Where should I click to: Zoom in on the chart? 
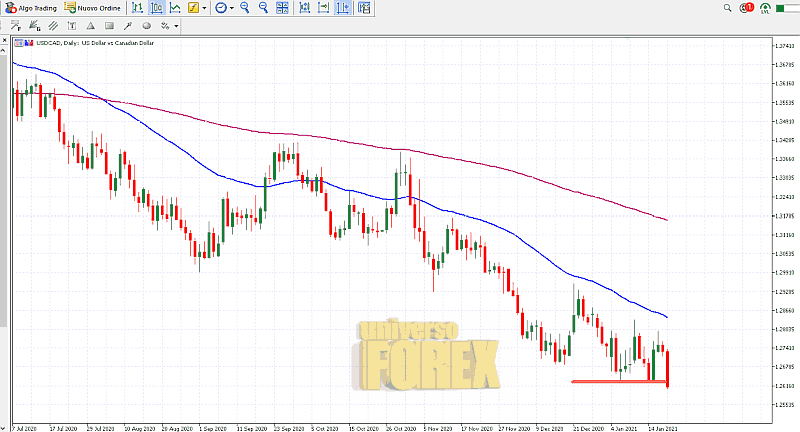[246, 7]
